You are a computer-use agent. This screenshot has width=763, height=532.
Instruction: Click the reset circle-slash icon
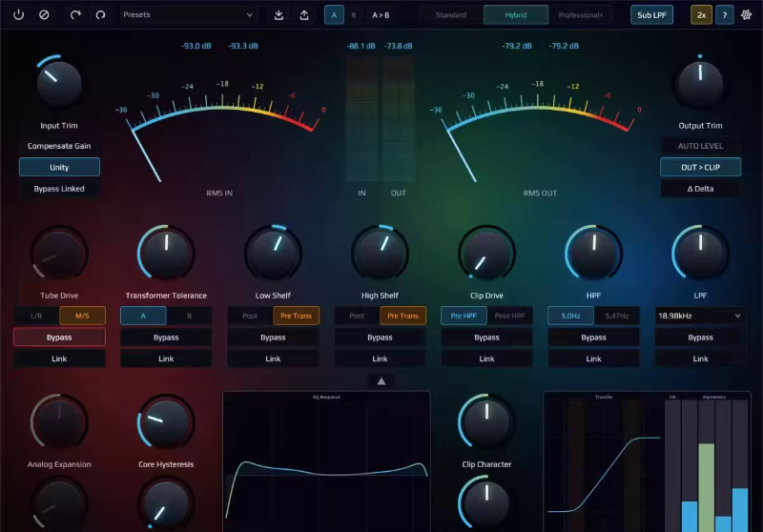[44, 15]
